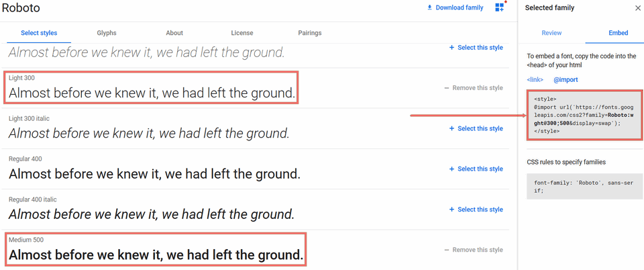
Task: Click the @import embed option
Action: [566, 80]
